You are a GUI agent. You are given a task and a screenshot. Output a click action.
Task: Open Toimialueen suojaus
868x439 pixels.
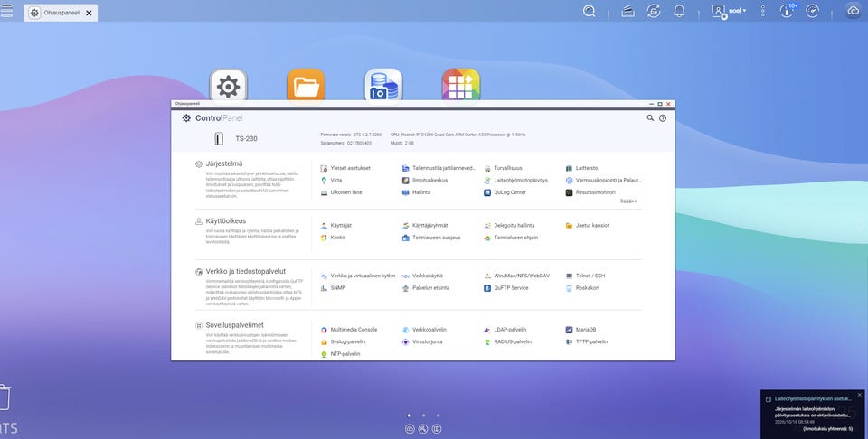click(x=431, y=238)
